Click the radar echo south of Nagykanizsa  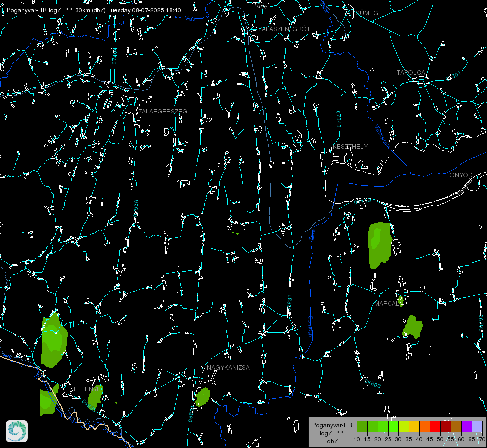(x=203, y=396)
